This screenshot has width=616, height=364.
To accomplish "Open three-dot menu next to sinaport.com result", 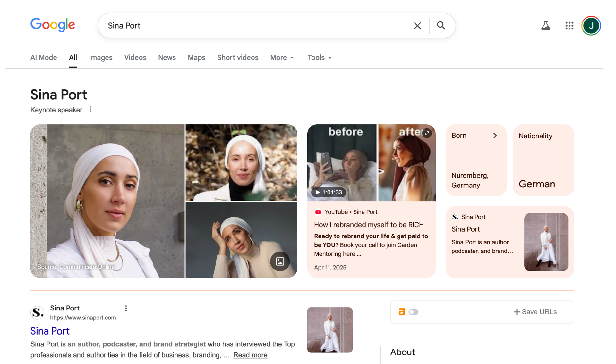I will pos(126,308).
